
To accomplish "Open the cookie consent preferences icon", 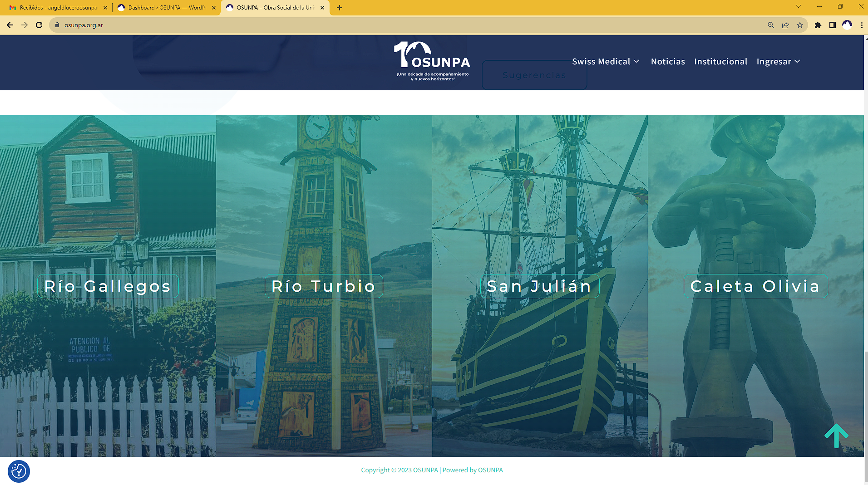I will tap(19, 471).
